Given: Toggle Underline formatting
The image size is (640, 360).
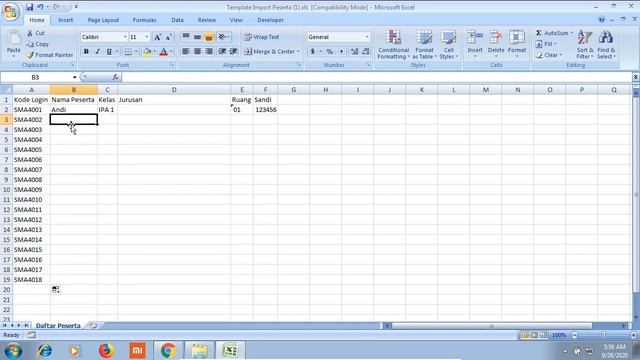Looking at the screenshot, I should [109, 52].
